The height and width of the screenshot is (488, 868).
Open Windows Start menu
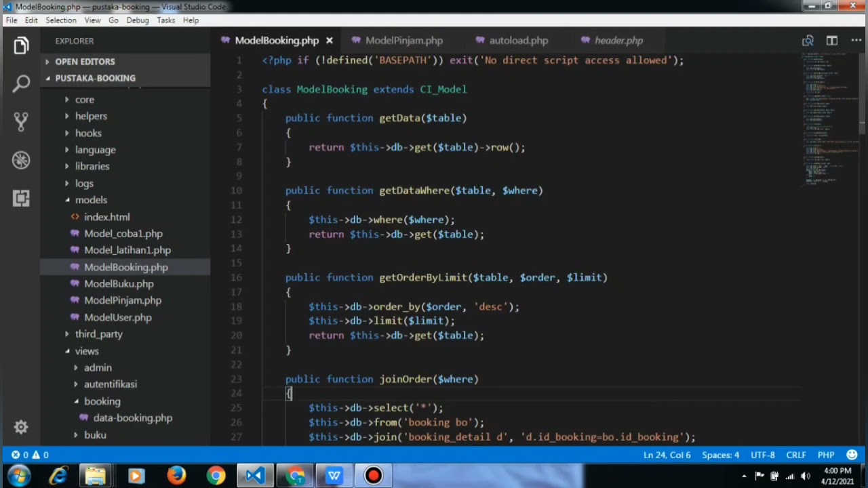click(19, 476)
